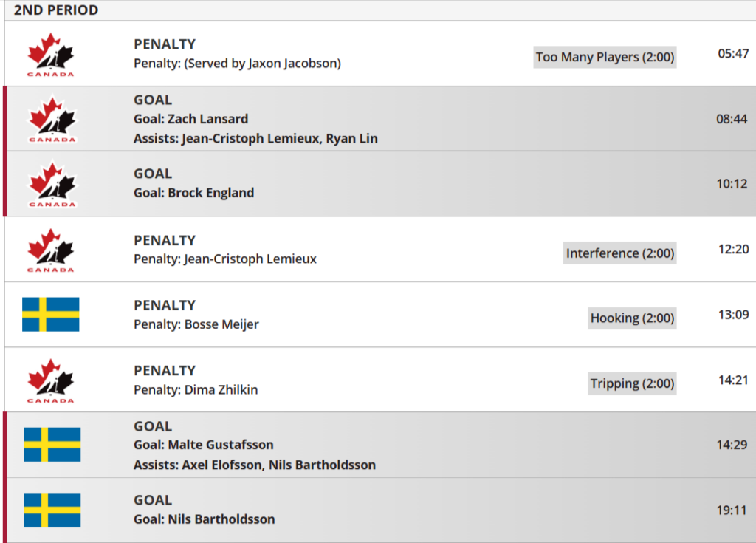Click Canada logo next to Brock England goal
The image size is (756, 543).
52,184
